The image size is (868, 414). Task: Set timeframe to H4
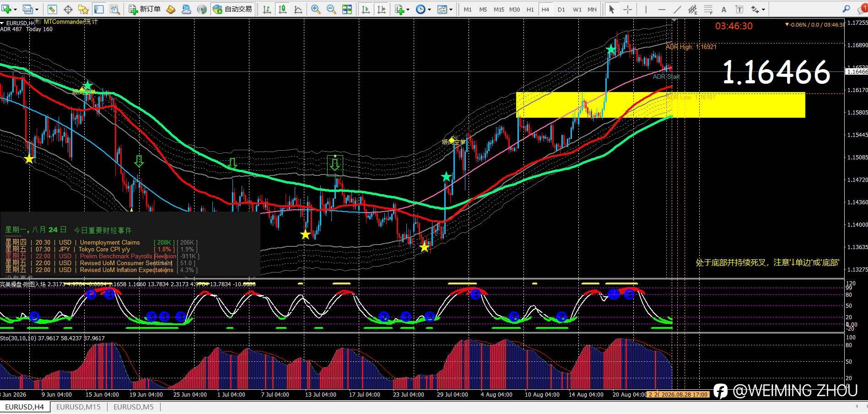[x=545, y=9]
